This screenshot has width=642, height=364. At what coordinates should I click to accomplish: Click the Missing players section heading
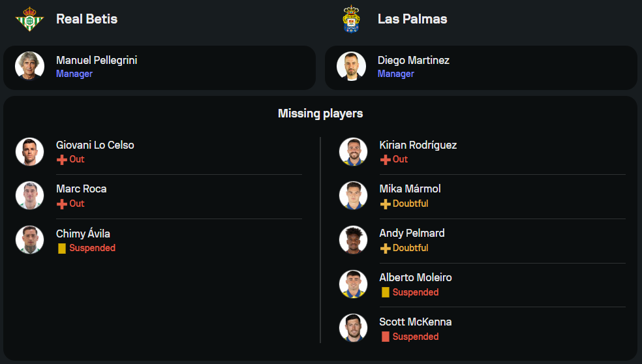(320, 114)
